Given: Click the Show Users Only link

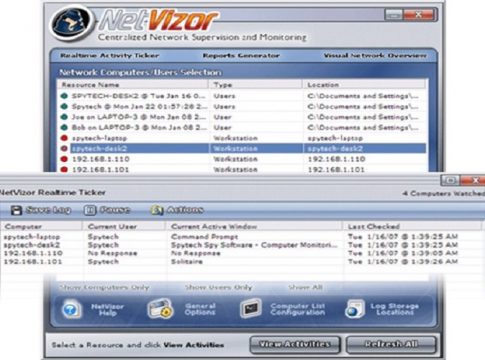Looking at the screenshot, I should click(x=219, y=287).
